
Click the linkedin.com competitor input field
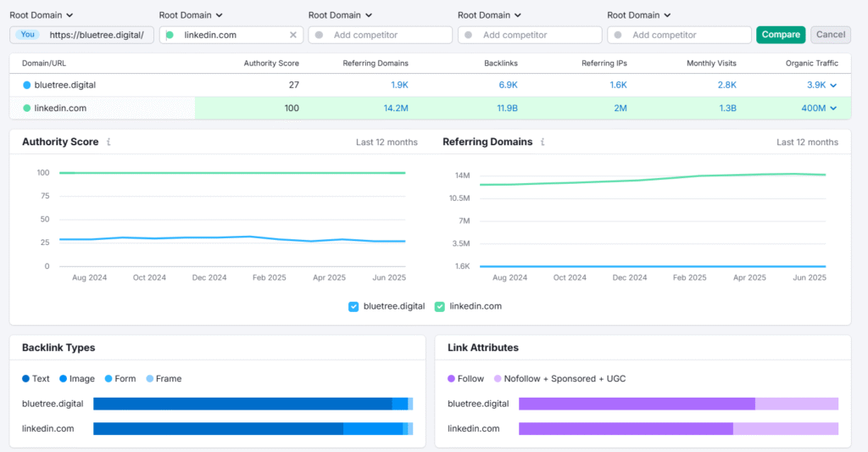(231, 35)
